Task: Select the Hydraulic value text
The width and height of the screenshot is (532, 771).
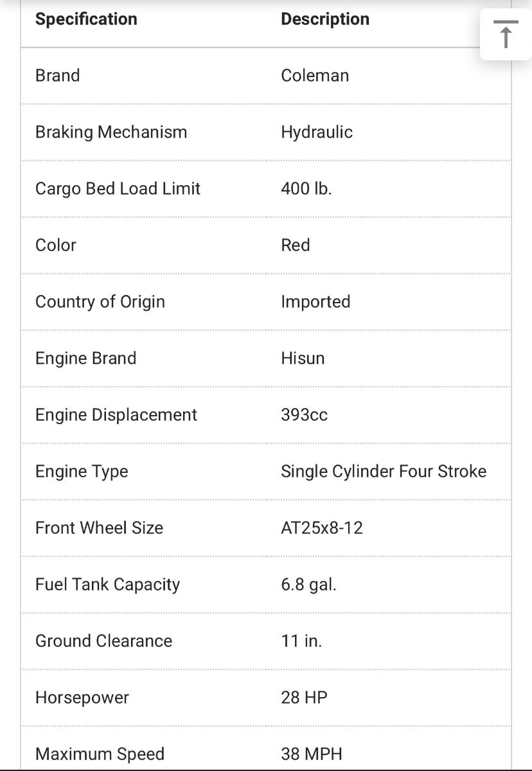Action: (x=317, y=132)
